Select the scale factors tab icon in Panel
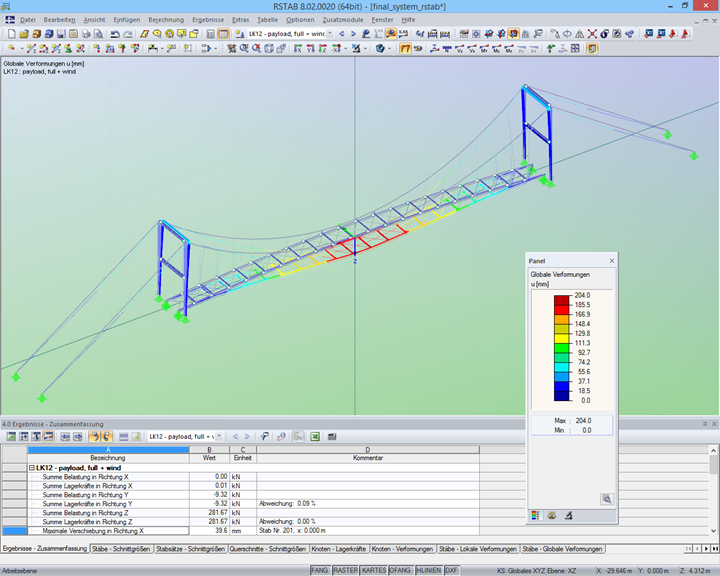The height and width of the screenshot is (576, 720). pos(552,515)
